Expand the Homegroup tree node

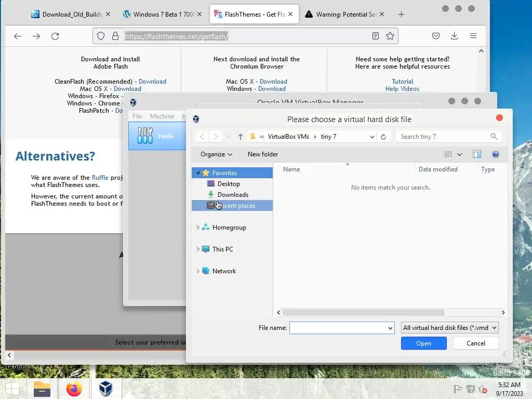click(198, 228)
